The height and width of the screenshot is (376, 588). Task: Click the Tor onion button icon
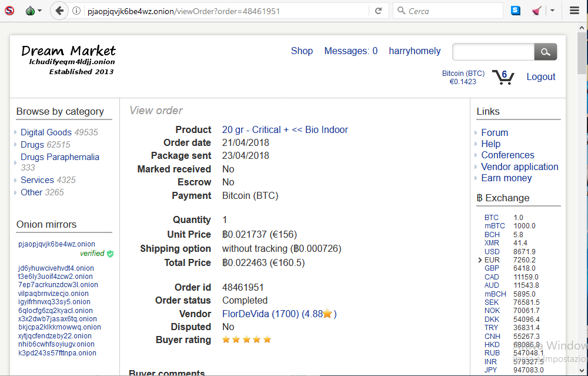tap(30, 11)
